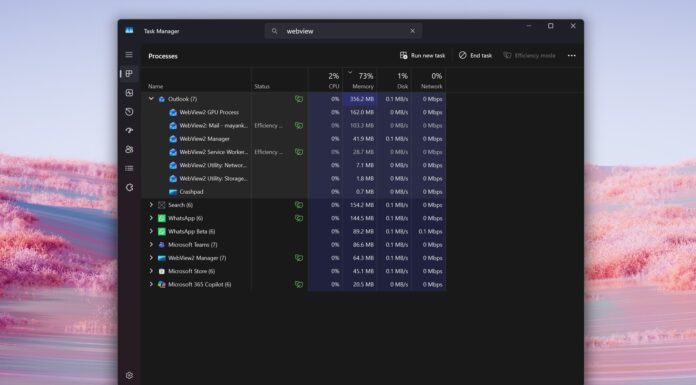This screenshot has width=696, height=385.
Task: Clear the webview search text
Action: 412,31
